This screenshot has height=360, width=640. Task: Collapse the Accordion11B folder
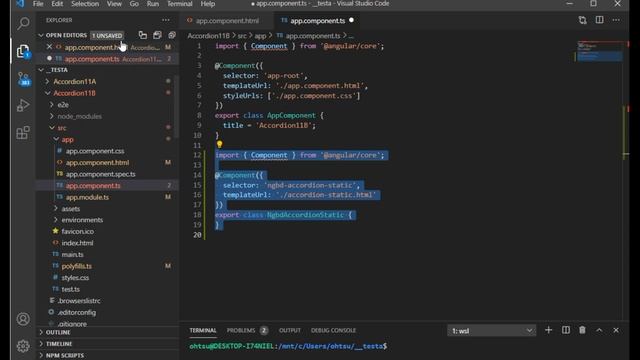point(74,93)
